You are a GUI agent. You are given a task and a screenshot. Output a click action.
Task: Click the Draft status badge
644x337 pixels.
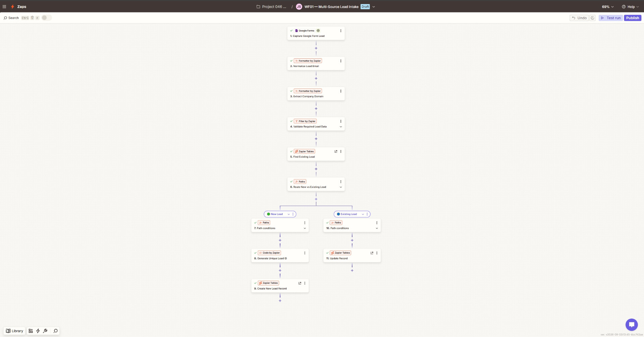pos(365,7)
